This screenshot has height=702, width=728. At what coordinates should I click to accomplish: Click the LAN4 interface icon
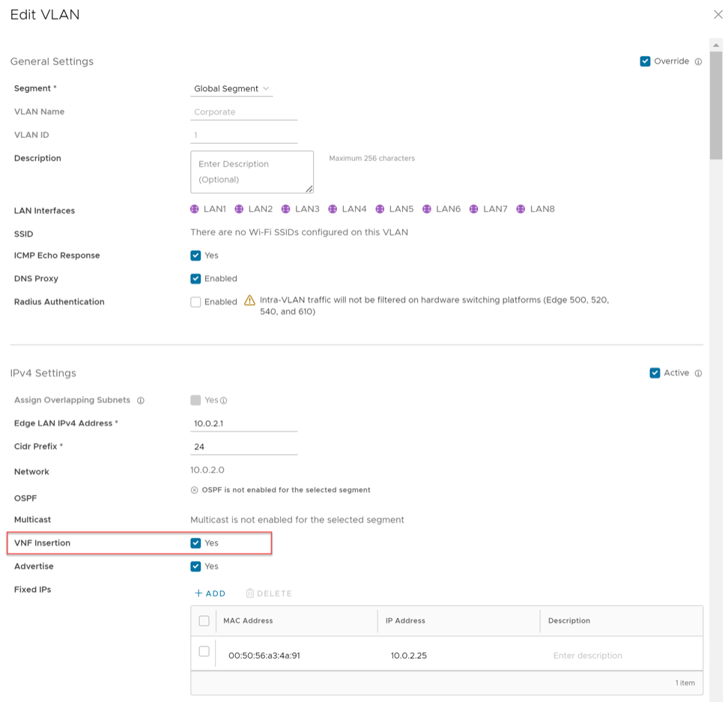[x=333, y=210]
